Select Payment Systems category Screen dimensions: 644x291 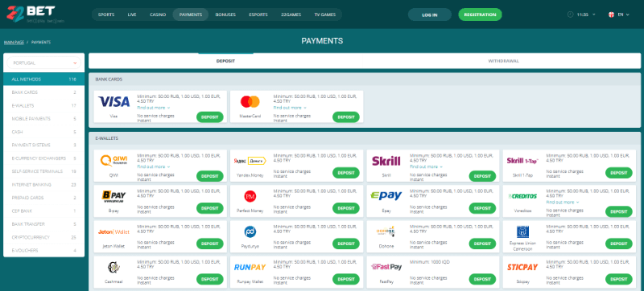pyautogui.click(x=44, y=145)
